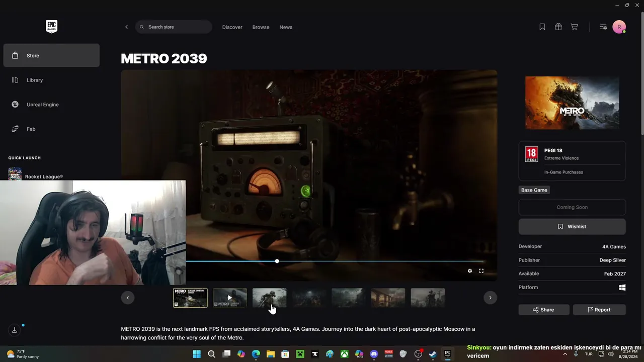Open the launcher settings list icon

tap(603, 27)
